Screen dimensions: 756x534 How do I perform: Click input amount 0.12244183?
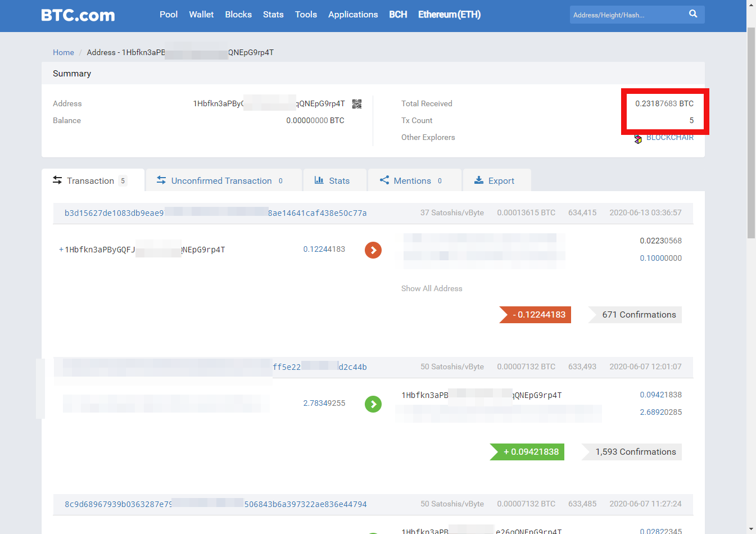click(324, 249)
